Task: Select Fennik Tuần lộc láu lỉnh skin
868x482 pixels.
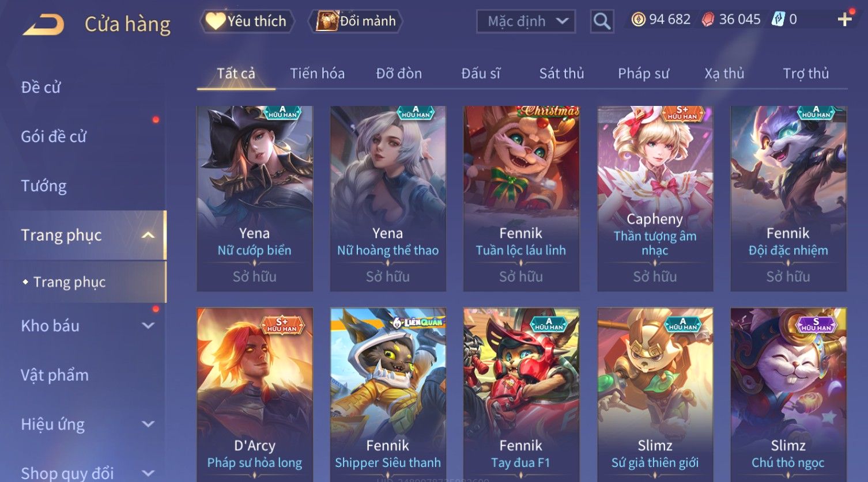Action: 521,198
